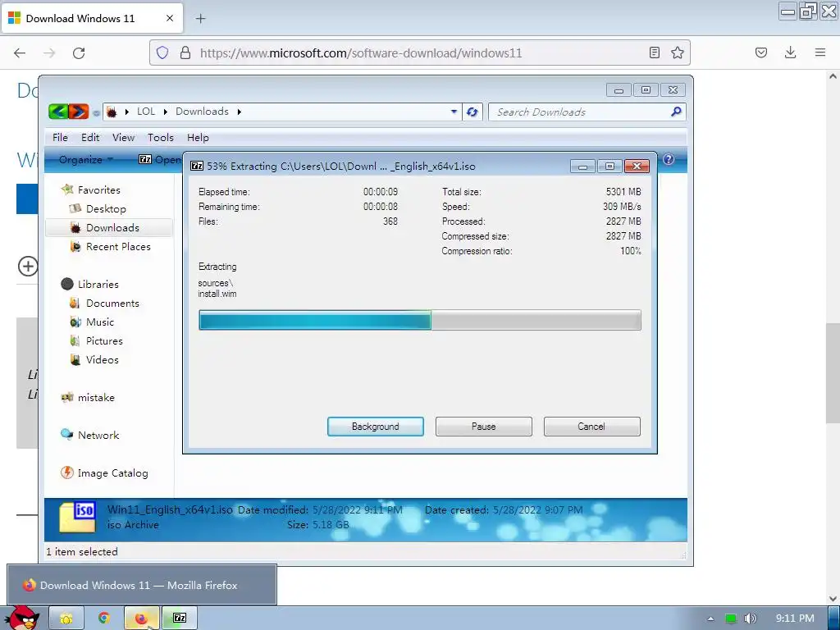Open the Firefox downloads arrow icon
This screenshot has height=630, width=840.
tap(790, 52)
